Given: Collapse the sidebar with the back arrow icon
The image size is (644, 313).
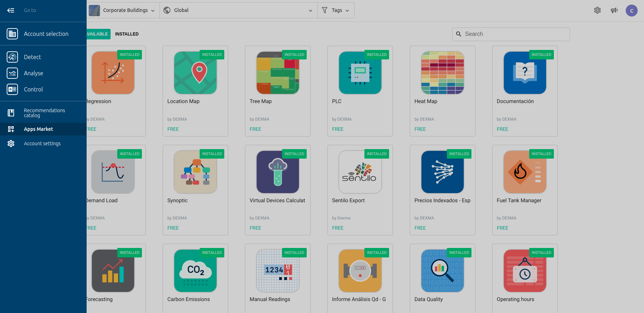Looking at the screenshot, I should tap(11, 10).
